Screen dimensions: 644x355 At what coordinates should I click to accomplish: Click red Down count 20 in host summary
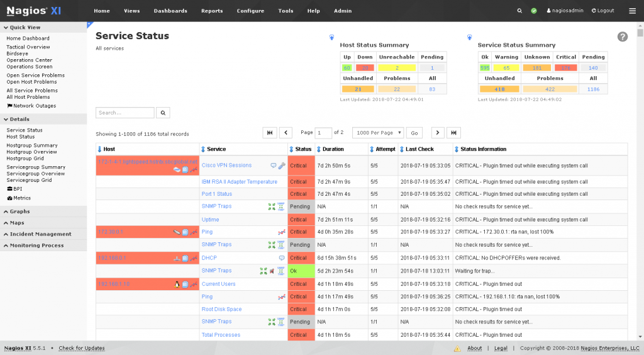(x=365, y=68)
